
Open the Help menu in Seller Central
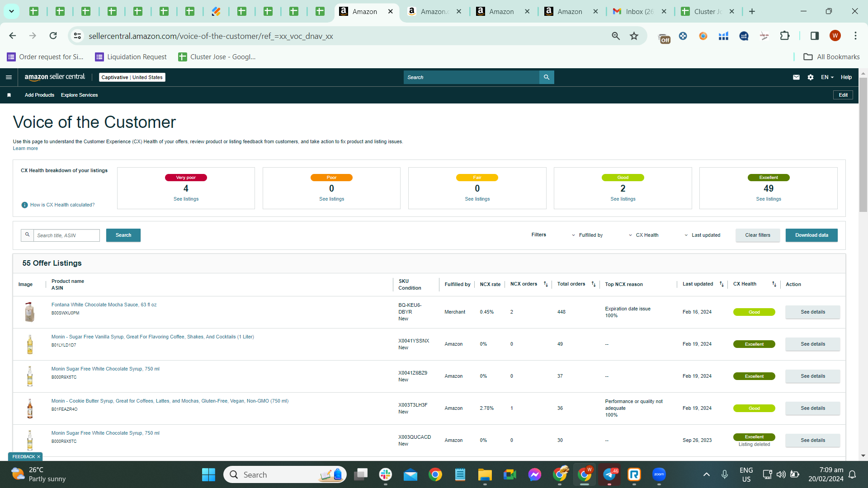[846, 77]
